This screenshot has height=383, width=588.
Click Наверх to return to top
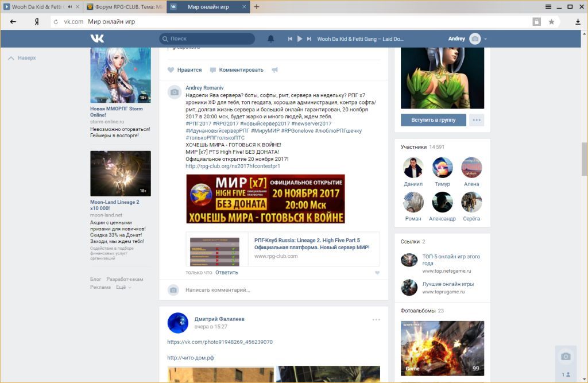point(22,58)
